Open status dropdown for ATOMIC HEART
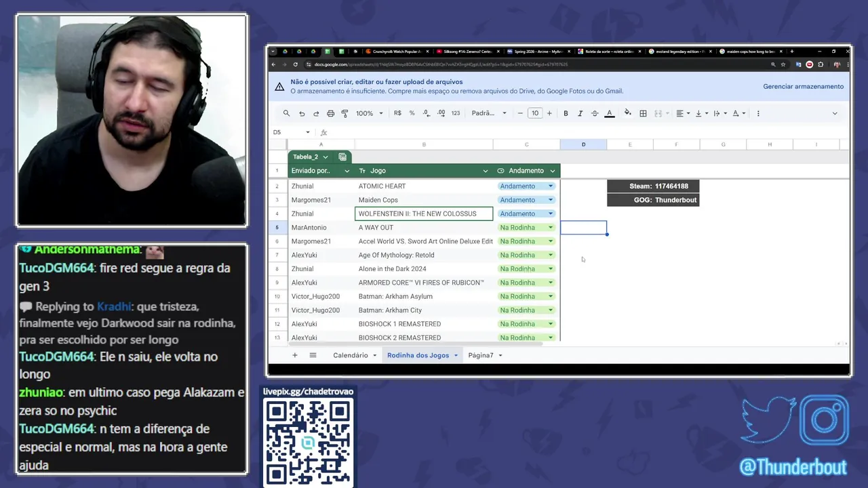The width and height of the screenshot is (868, 488). pyautogui.click(x=551, y=186)
